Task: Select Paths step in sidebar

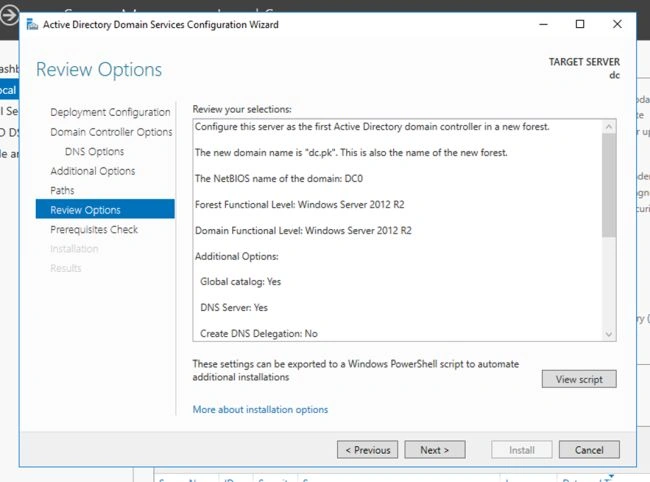Action: coord(62,190)
